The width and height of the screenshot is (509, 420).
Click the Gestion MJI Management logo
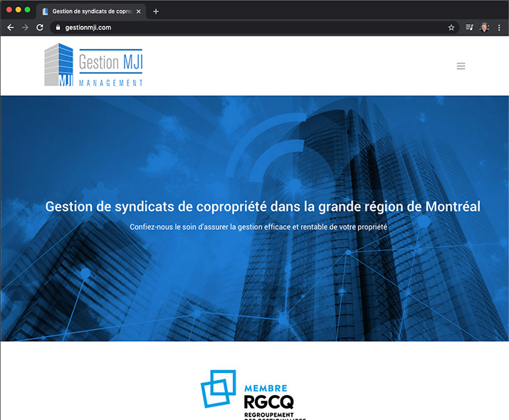[x=93, y=65]
